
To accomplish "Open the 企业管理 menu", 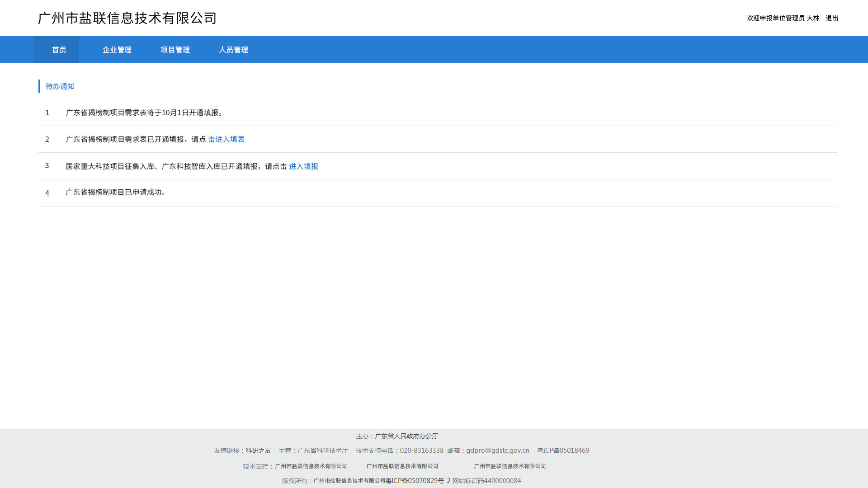I will [x=117, y=50].
